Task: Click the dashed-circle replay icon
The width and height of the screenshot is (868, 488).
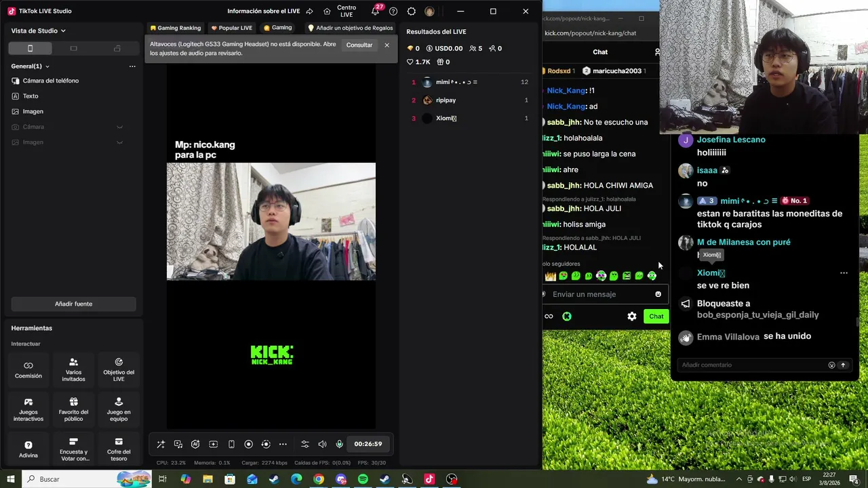Action: [x=266, y=444]
